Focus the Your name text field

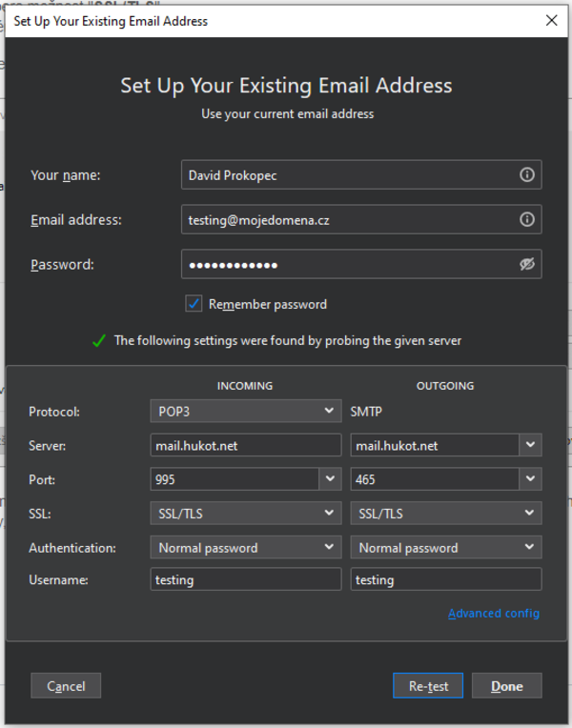point(348,175)
